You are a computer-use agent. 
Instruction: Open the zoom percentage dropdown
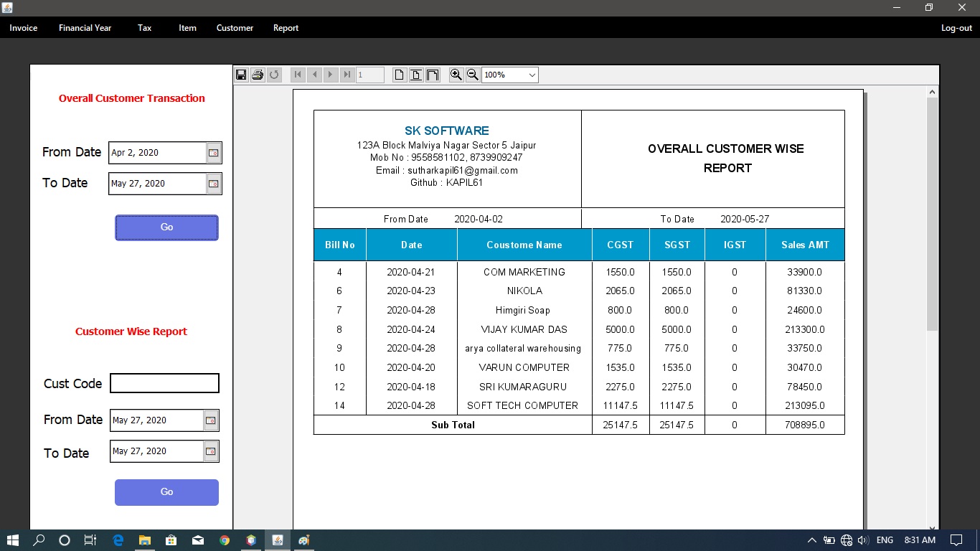point(532,75)
